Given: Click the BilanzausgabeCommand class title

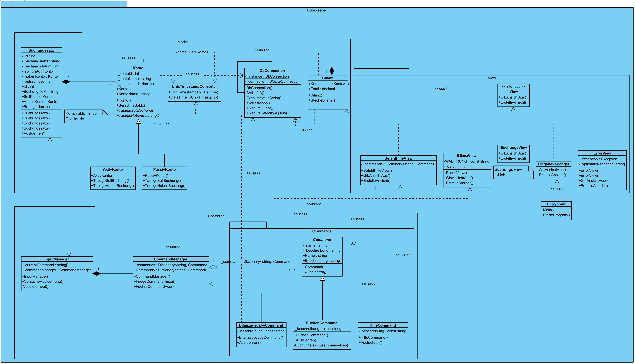Looking at the screenshot, I should [261, 326].
